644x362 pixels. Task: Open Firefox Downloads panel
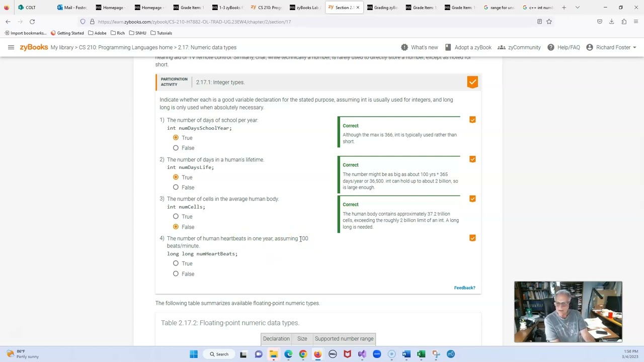tap(611, 22)
